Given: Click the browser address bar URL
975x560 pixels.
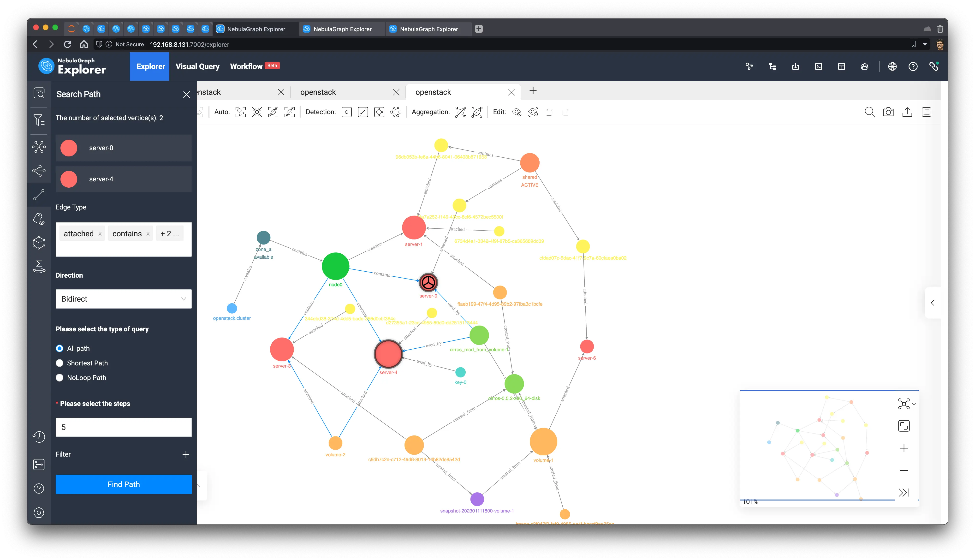Looking at the screenshot, I should pos(189,44).
